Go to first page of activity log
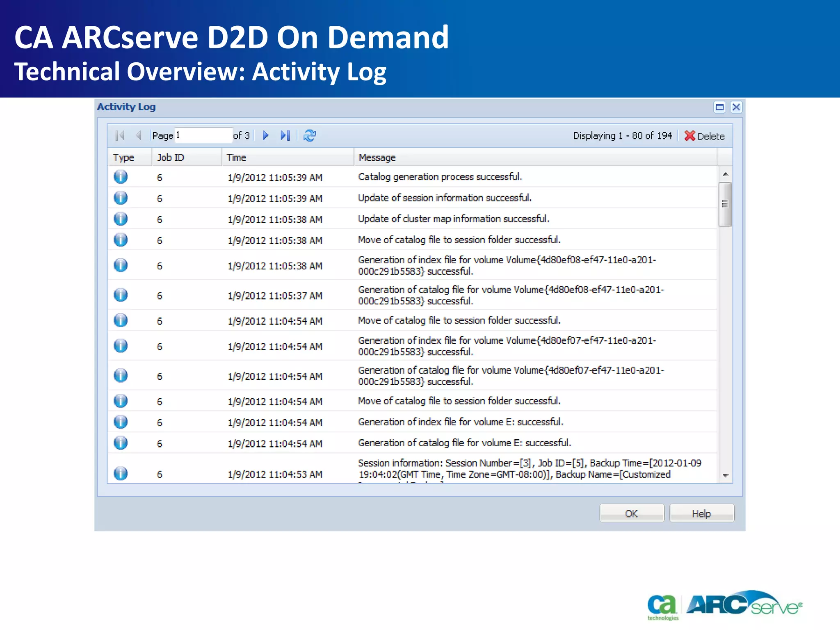The image size is (840, 630). click(x=120, y=135)
